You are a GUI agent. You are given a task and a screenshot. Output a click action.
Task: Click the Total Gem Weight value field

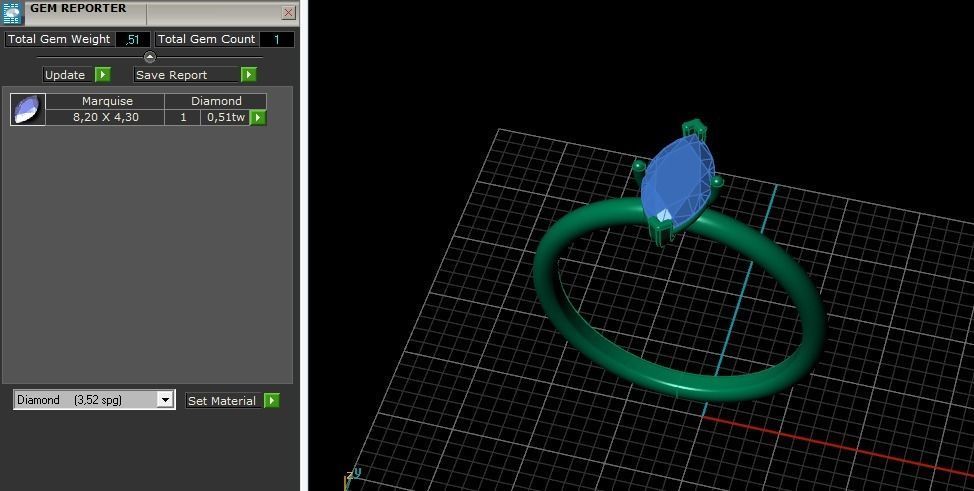point(132,40)
